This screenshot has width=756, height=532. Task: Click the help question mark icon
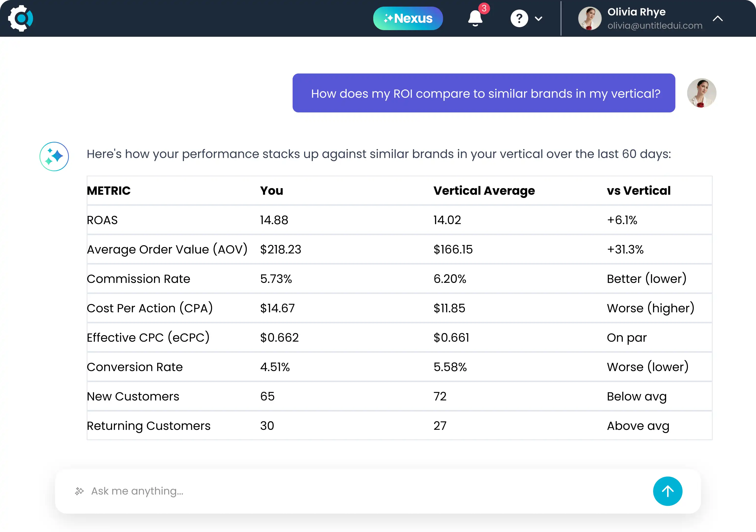[519, 18]
